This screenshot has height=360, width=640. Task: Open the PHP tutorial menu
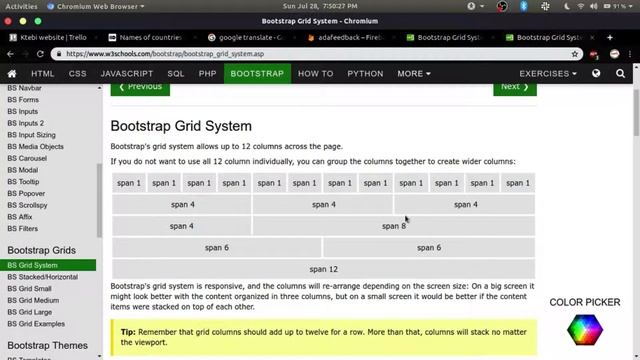[207, 73]
